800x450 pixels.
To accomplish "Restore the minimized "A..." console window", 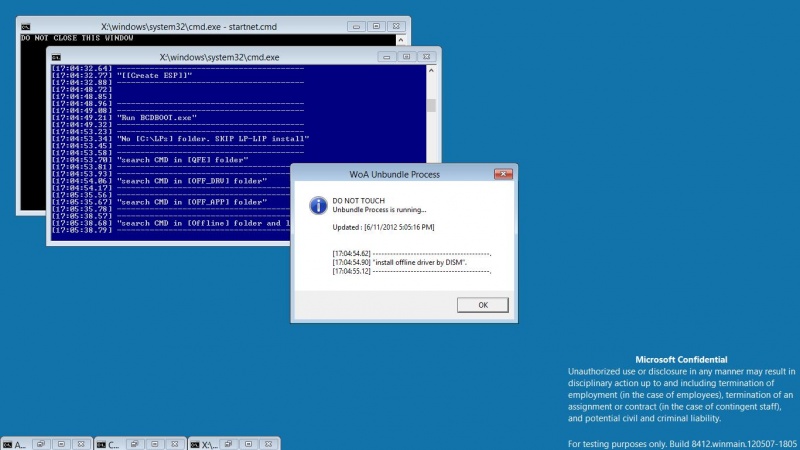I will [41, 444].
